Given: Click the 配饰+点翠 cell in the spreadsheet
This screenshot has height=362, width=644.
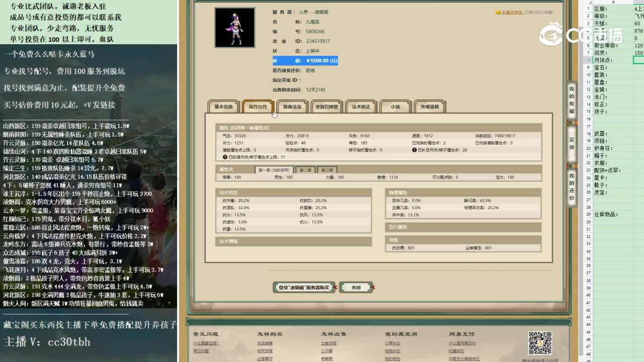Looking at the screenshot, I should click(612, 170).
